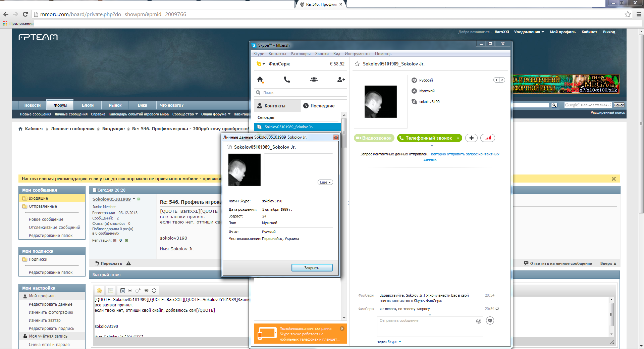Dismiss the orange Skype mobile promo
644x349 pixels.
point(342,329)
